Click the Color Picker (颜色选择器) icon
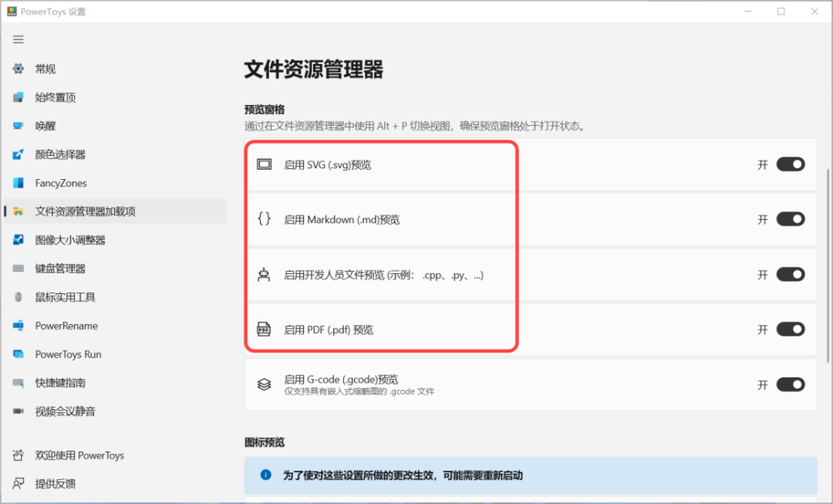 pos(18,155)
